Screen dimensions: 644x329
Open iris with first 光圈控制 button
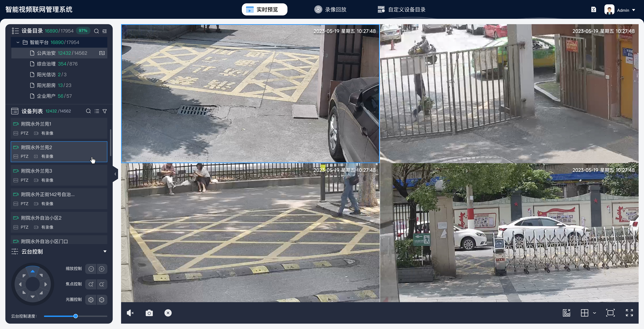click(91, 300)
